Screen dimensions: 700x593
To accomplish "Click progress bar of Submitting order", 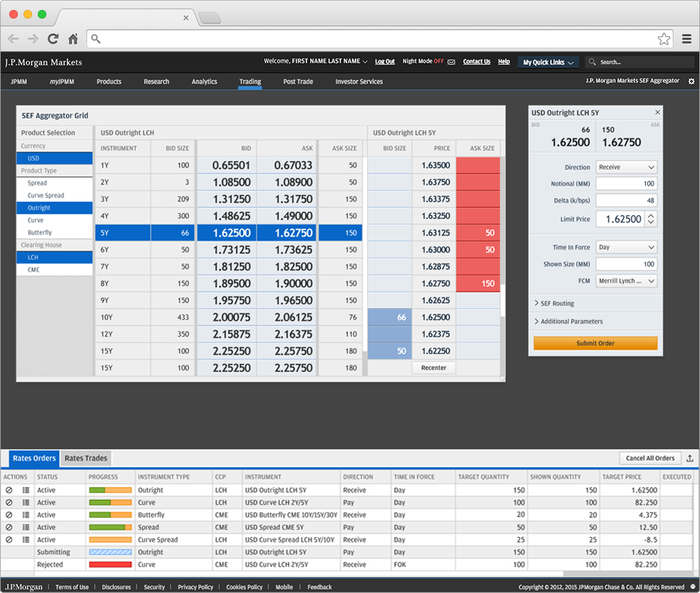I will point(110,552).
